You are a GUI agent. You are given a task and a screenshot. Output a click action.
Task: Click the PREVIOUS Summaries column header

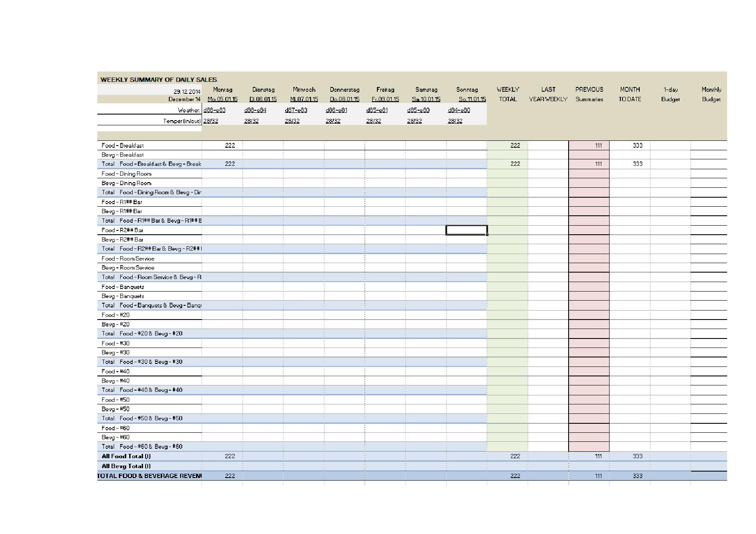tap(589, 94)
